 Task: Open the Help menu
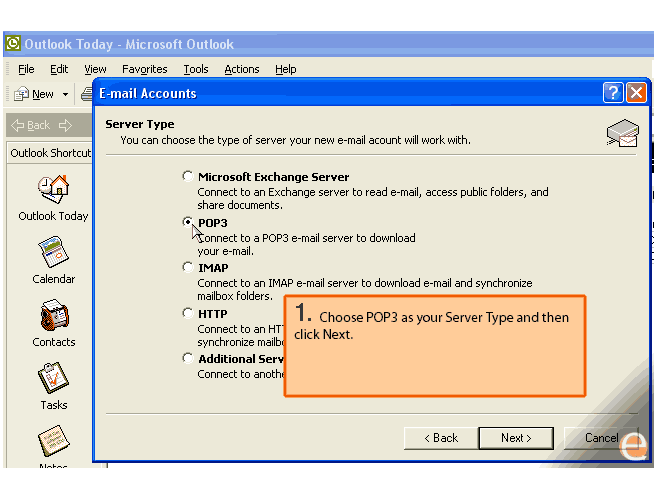286,69
